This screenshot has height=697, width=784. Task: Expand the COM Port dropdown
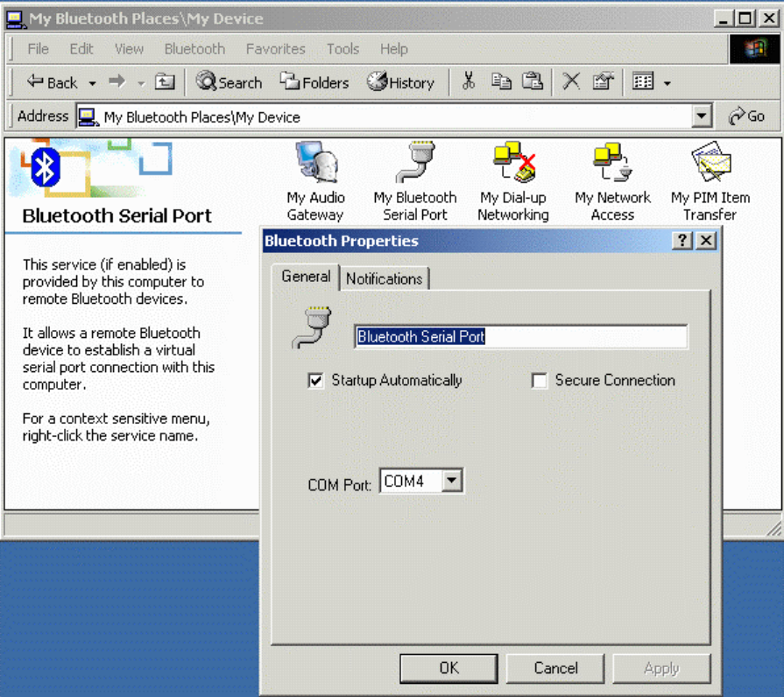pyautogui.click(x=452, y=481)
